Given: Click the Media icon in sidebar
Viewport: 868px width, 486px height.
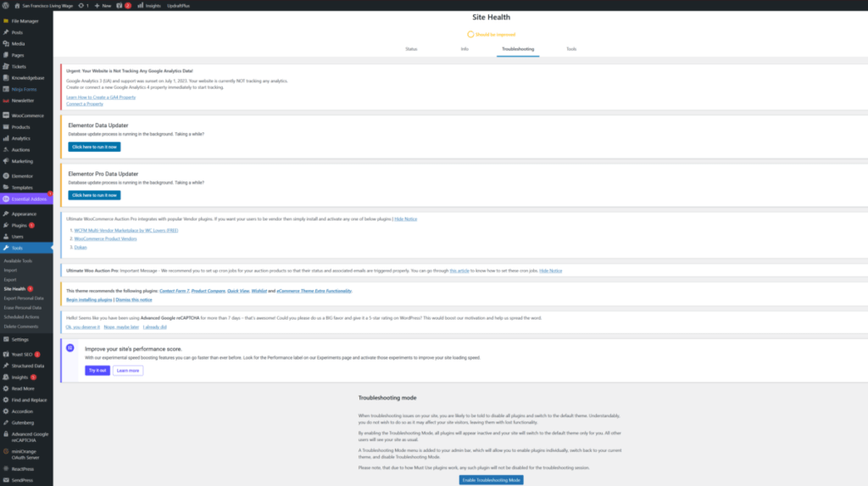Looking at the screenshot, I should coord(6,44).
